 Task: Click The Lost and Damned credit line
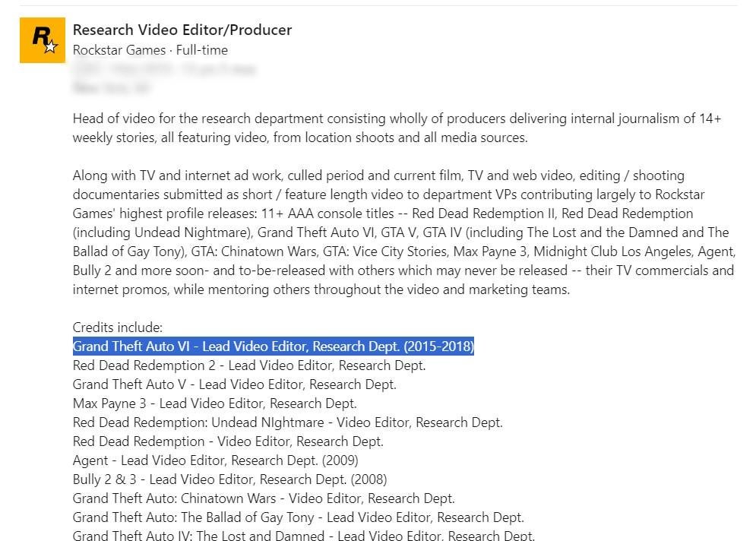click(303, 535)
